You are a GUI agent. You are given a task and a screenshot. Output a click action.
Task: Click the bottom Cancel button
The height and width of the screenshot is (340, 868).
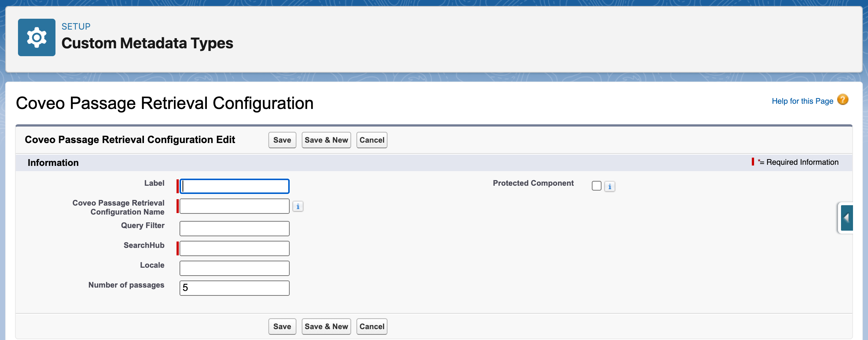click(x=372, y=327)
